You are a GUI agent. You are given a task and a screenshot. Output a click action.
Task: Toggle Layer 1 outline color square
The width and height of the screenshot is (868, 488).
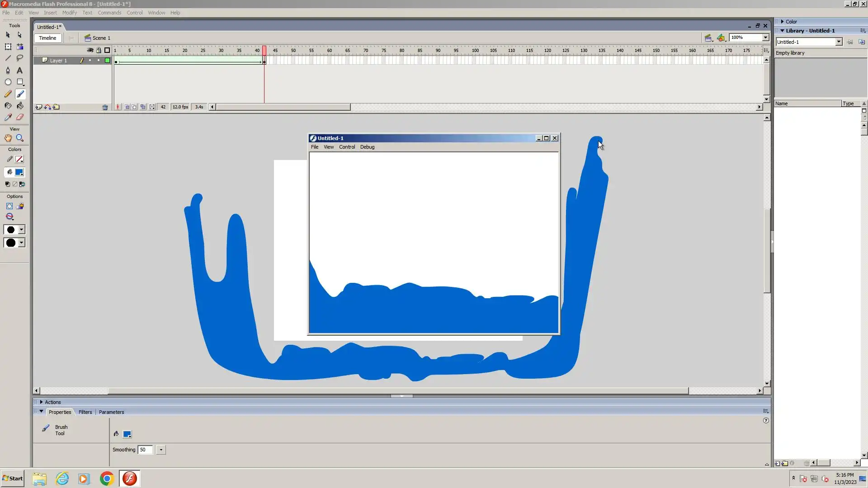click(108, 61)
